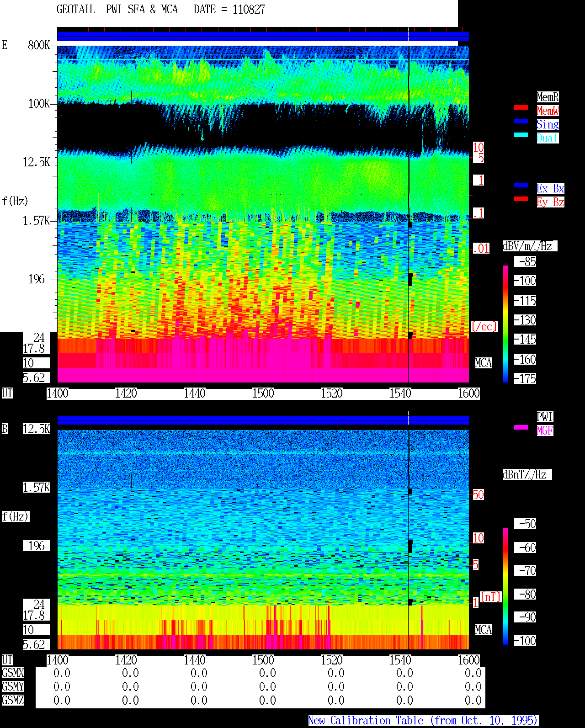Click the 1500 UT tick of upper panel
585x728 pixels.
(x=263, y=393)
